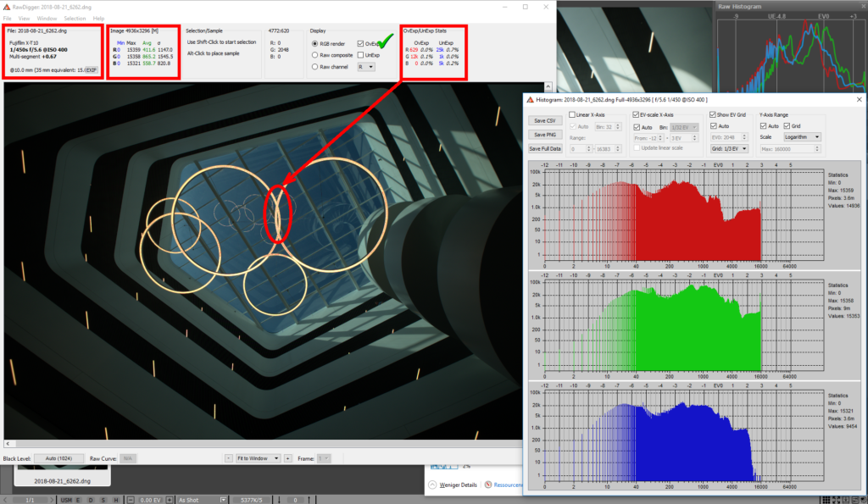The image size is (868, 504).
Task: Click the zoom in plus button
Action: (288, 458)
